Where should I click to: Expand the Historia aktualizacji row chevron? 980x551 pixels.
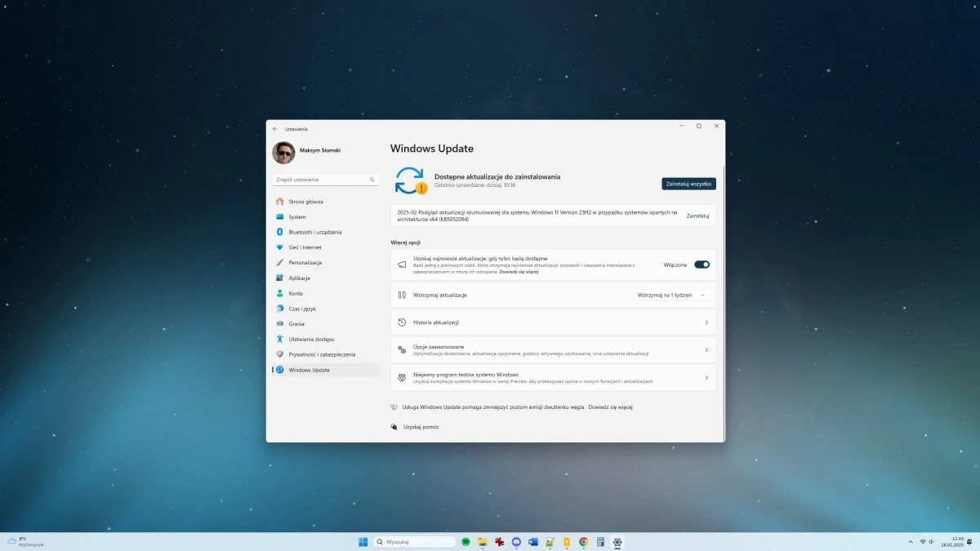[706, 322]
